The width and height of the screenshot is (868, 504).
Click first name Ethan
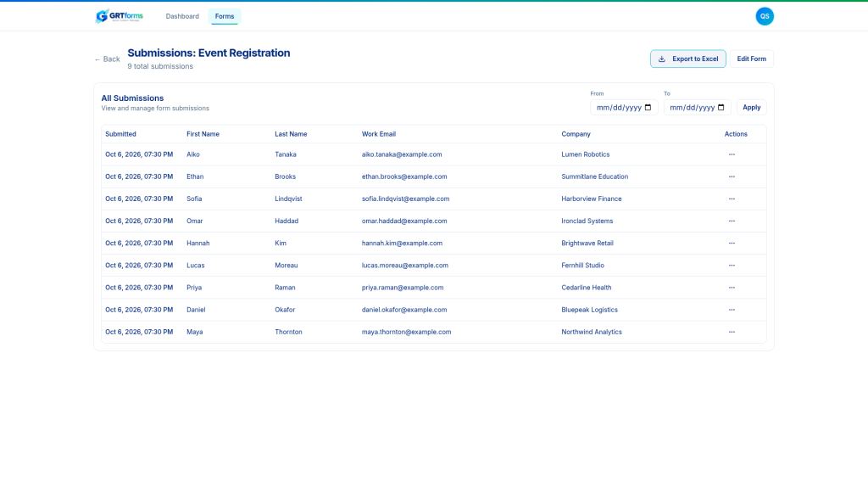195,176
